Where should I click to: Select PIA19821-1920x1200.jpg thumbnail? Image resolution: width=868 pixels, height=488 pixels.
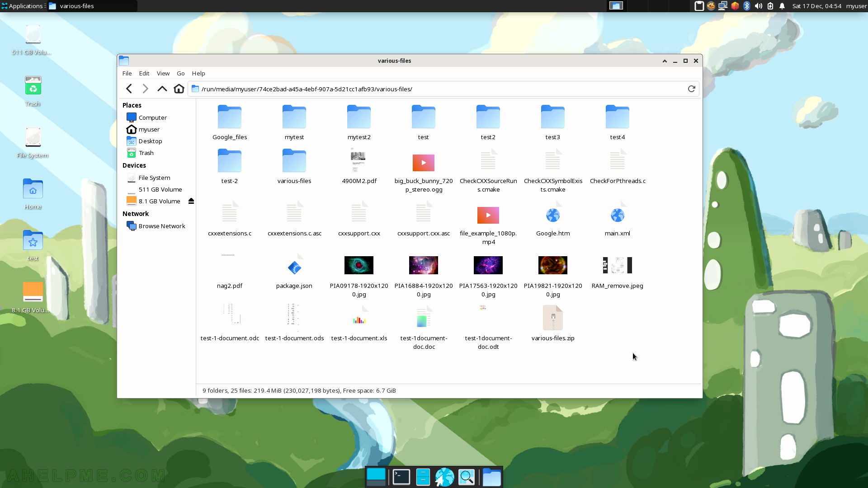[552, 265]
